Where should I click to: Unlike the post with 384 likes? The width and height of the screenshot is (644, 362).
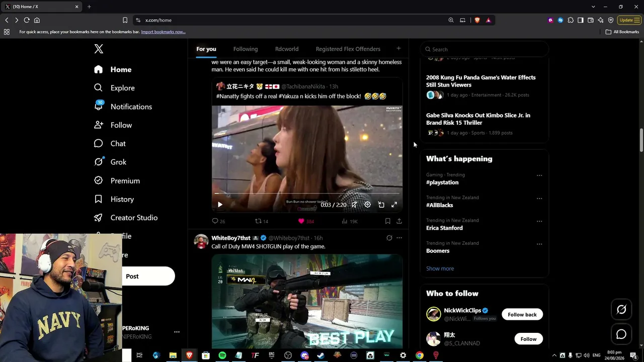tap(306, 221)
